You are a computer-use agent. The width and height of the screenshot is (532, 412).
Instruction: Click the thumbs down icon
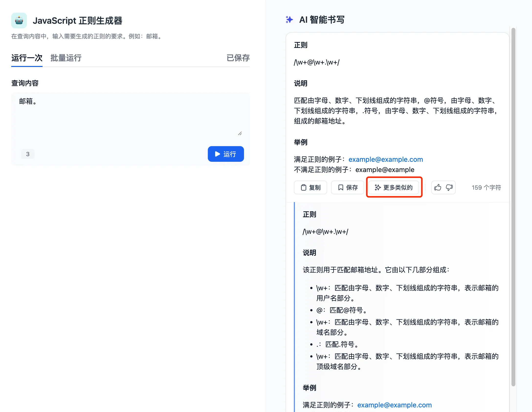tap(449, 187)
